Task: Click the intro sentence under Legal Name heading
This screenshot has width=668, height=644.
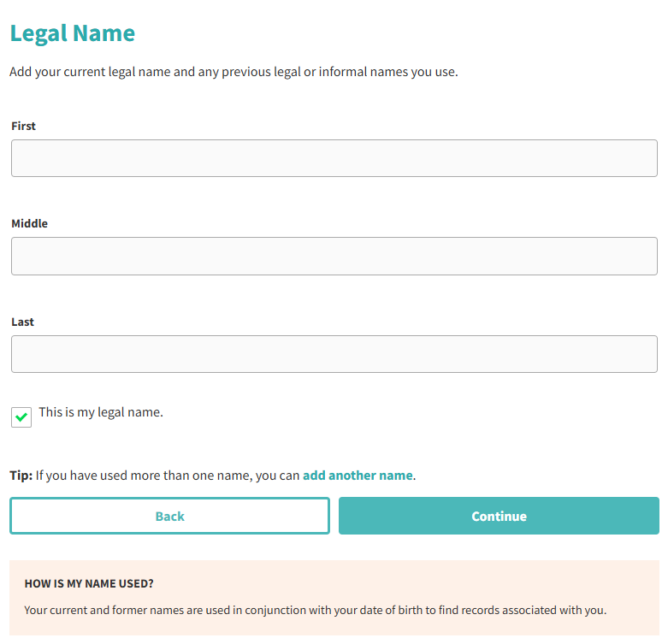Action: click(234, 72)
